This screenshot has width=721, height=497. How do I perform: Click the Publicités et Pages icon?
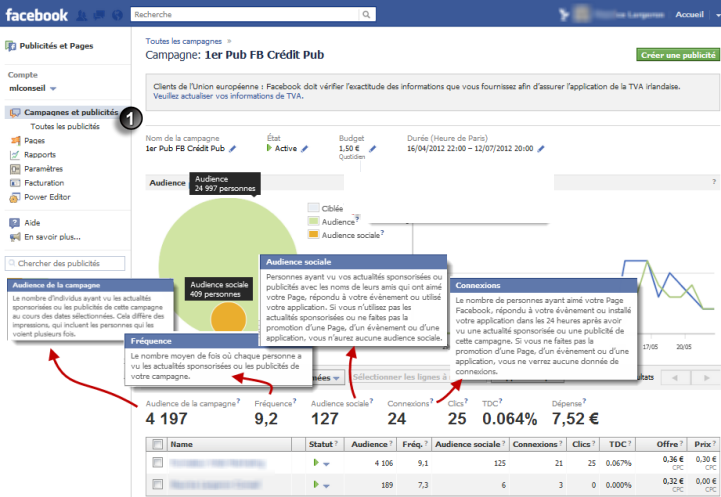pyautogui.click(x=11, y=46)
